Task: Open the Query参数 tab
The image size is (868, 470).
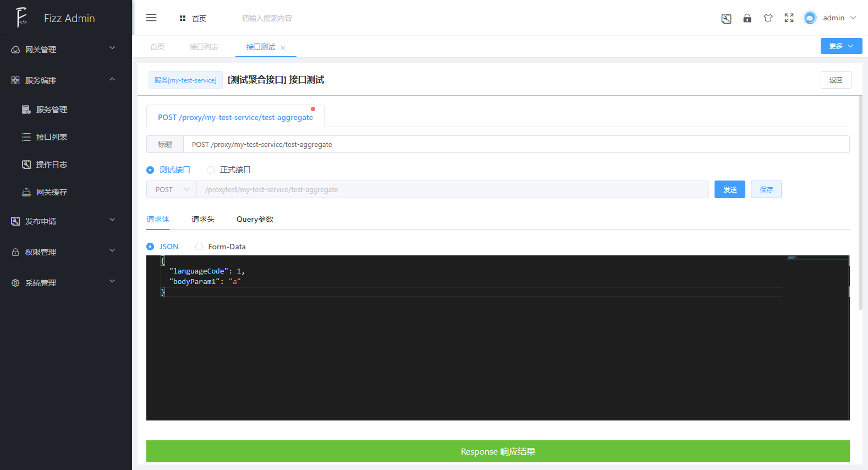Action: pos(255,219)
